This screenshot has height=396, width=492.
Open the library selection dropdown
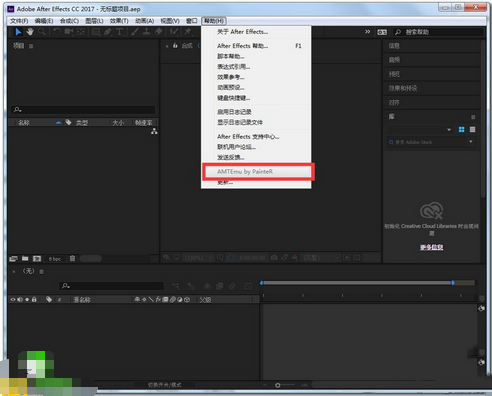point(449,130)
